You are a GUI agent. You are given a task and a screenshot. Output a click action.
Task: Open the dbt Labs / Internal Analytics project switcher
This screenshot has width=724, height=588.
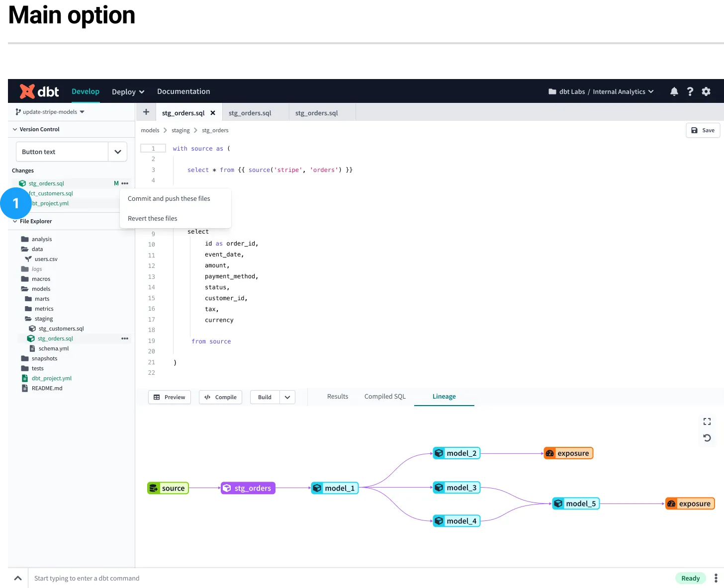click(x=601, y=91)
